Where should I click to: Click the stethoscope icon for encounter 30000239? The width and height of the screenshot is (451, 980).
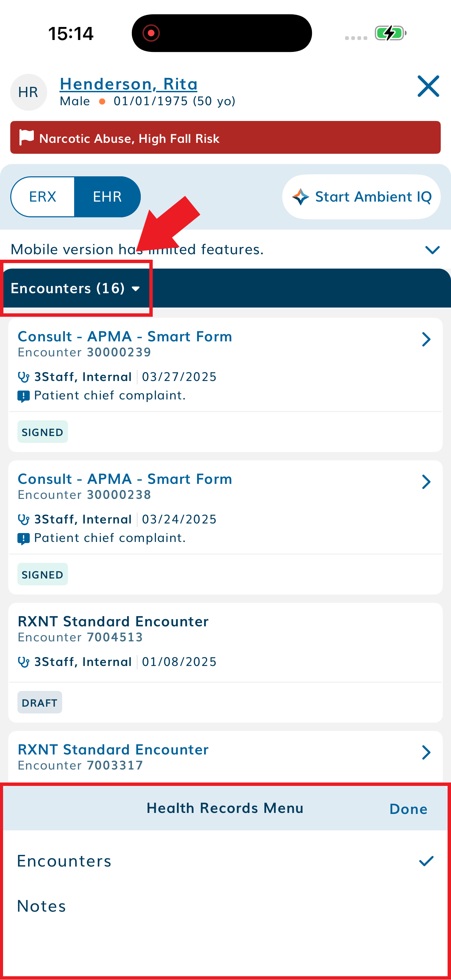(24, 376)
